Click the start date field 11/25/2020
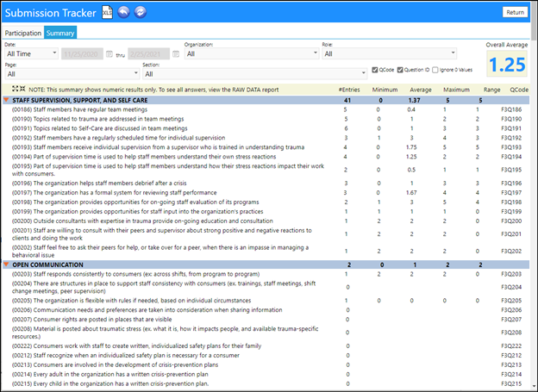This screenshot has height=392, width=538. pos(82,54)
